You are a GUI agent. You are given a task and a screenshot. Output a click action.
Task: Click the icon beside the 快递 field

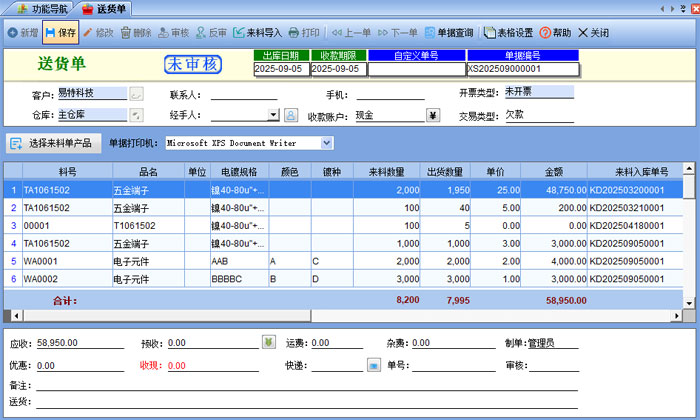click(374, 365)
